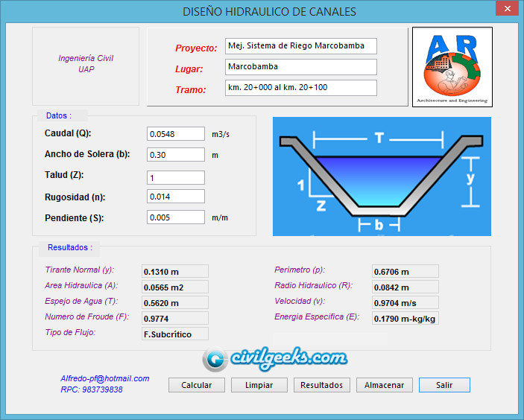This screenshot has width=524, height=420.
Task: Focus the Tramo input field
Action: pos(300,88)
